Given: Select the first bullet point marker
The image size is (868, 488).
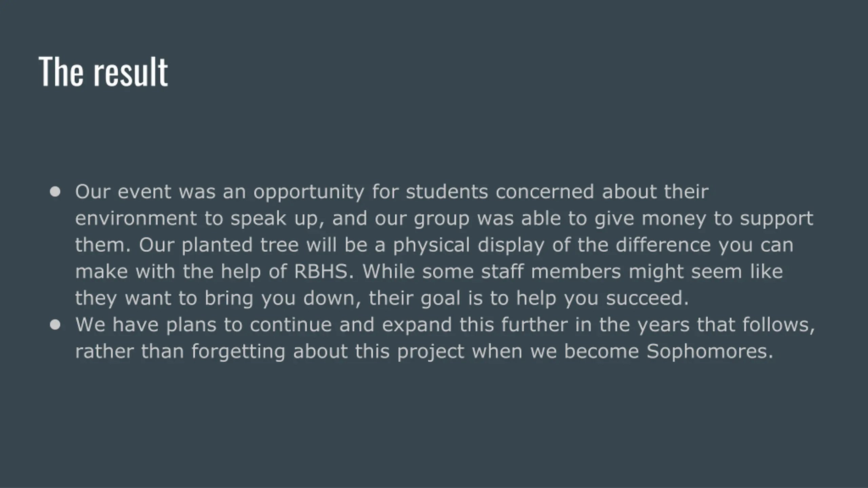Looking at the screenshot, I should pos(55,192).
